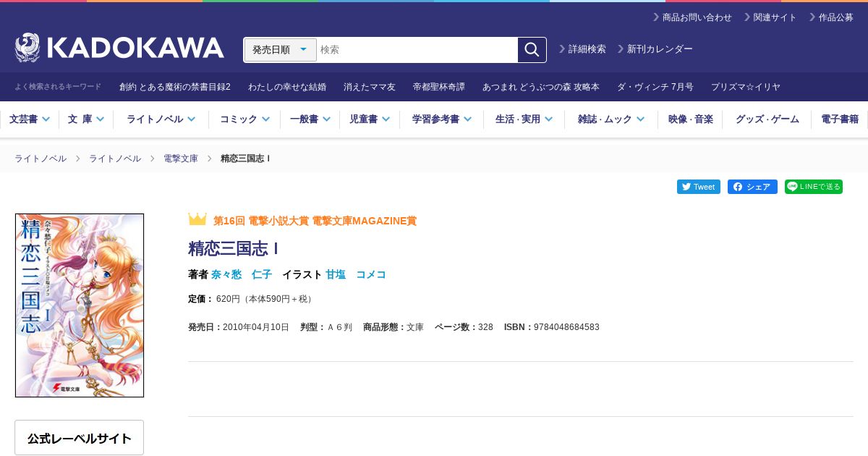Click the 発売日 2010年04月10日 text
This screenshot has height=456, width=868.
pyautogui.click(x=239, y=327)
